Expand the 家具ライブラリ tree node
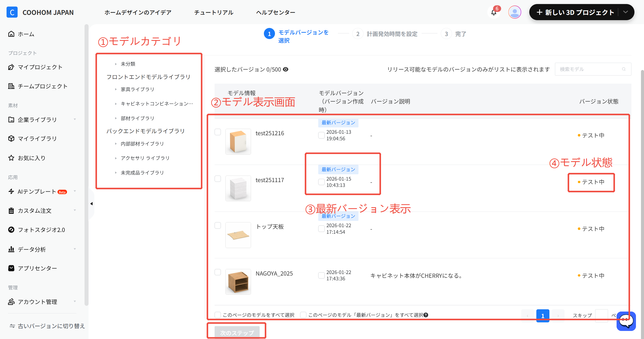The image size is (644, 339). (x=116, y=89)
